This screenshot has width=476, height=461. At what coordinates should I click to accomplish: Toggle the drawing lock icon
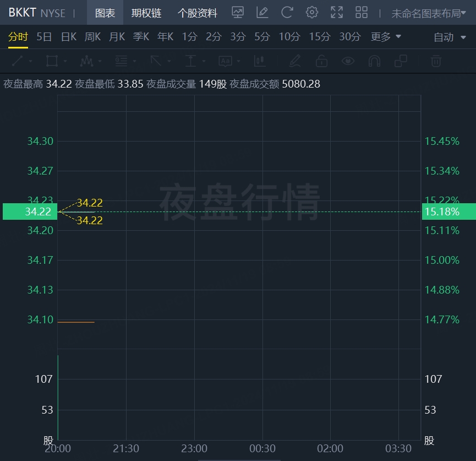coord(321,61)
